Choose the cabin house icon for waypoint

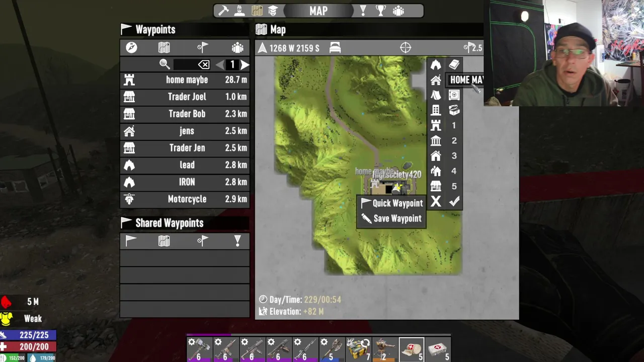click(x=436, y=79)
